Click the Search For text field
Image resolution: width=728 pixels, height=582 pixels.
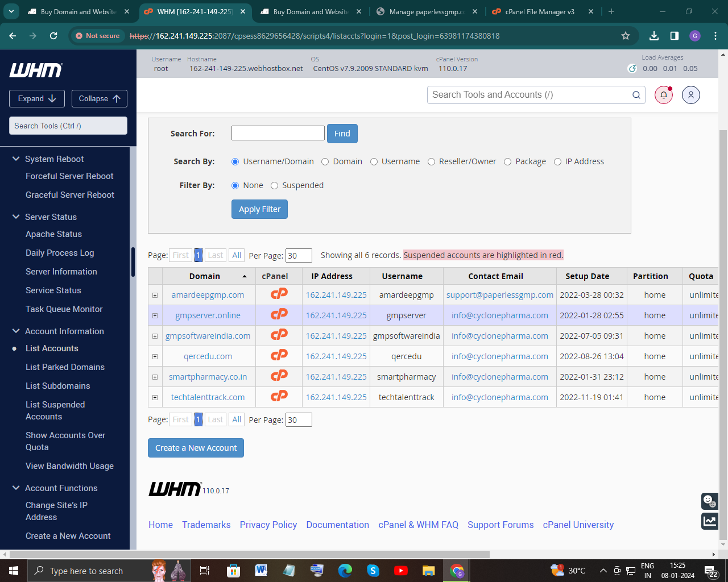point(278,133)
